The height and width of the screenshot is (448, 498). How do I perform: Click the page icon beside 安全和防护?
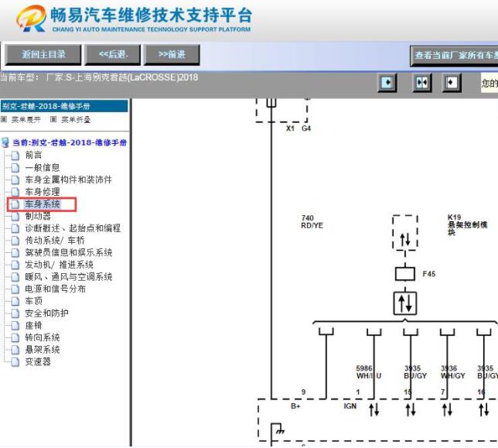(x=15, y=313)
